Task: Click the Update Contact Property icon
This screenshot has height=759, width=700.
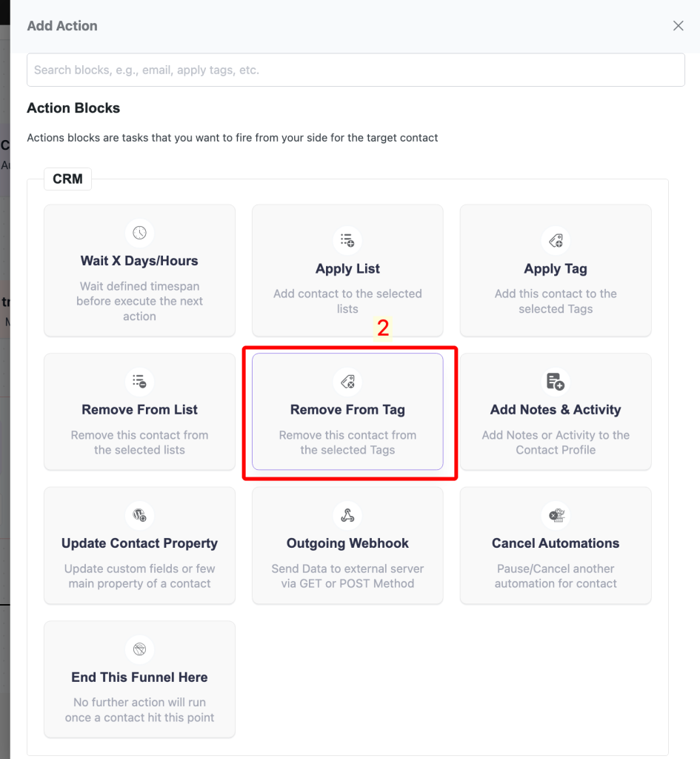Action: (x=139, y=515)
